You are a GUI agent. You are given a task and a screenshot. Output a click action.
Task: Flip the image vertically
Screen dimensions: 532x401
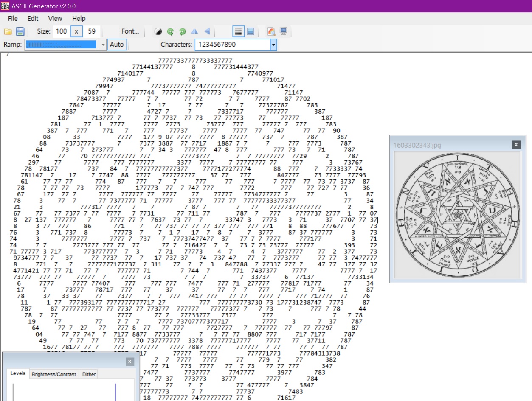(x=207, y=31)
